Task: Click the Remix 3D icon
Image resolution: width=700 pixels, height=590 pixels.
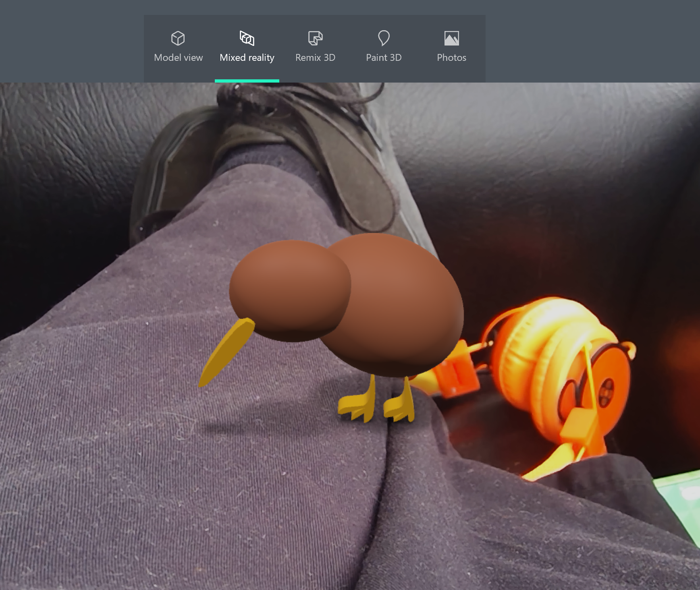Action: pyautogui.click(x=315, y=38)
